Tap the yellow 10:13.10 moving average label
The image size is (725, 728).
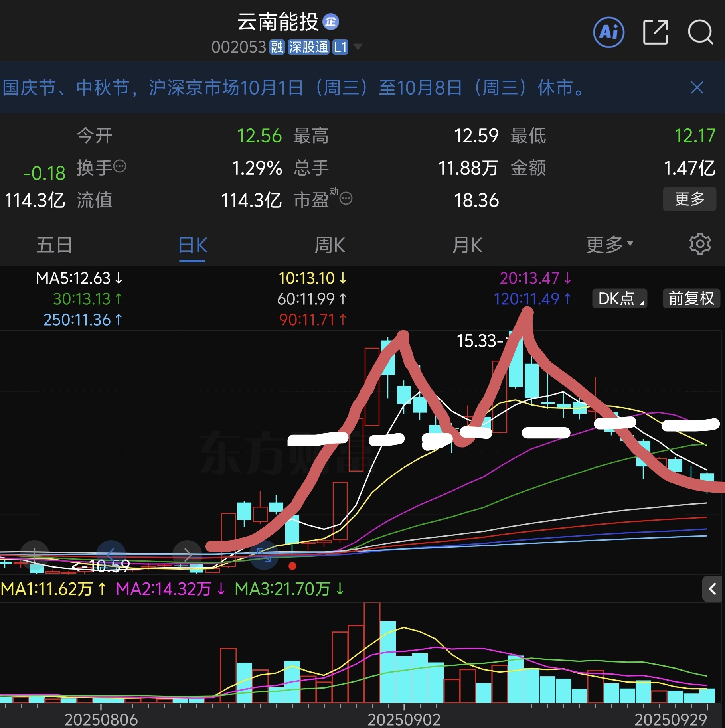click(312, 278)
